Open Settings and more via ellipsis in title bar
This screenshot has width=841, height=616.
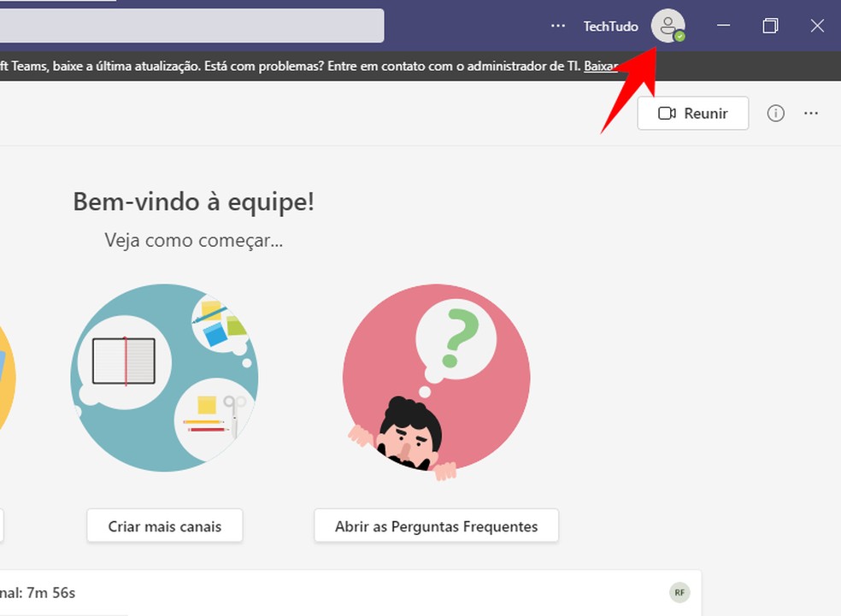[557, 26]
